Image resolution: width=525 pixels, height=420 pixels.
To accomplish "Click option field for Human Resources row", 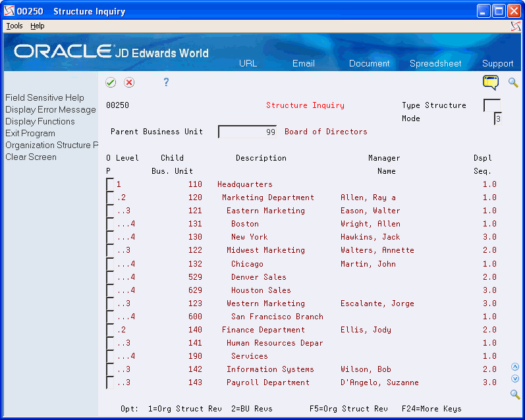I will pyautogui.click(x=110, y=343).
